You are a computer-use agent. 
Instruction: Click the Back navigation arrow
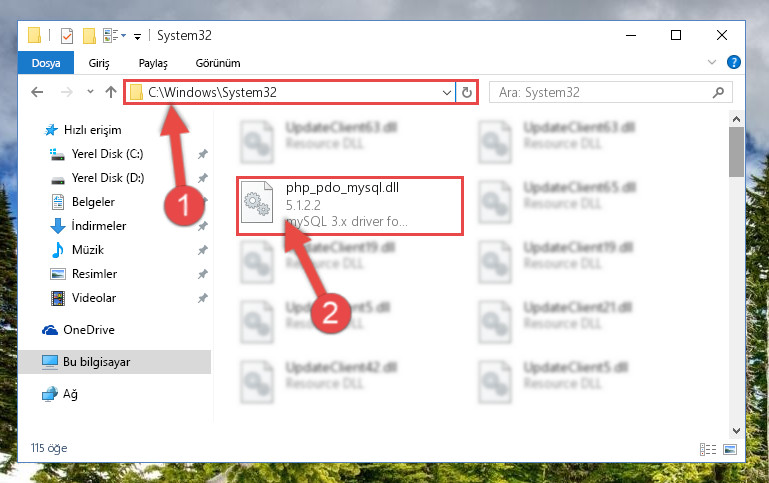tap(37, 92)
